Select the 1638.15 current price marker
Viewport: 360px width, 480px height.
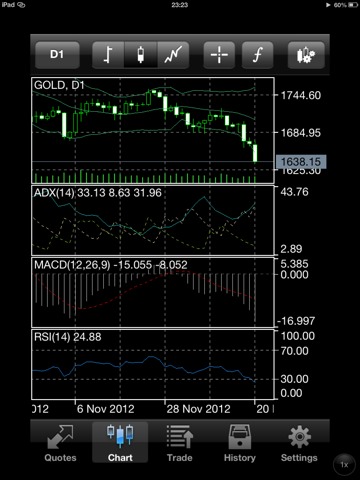coord(301,162)
